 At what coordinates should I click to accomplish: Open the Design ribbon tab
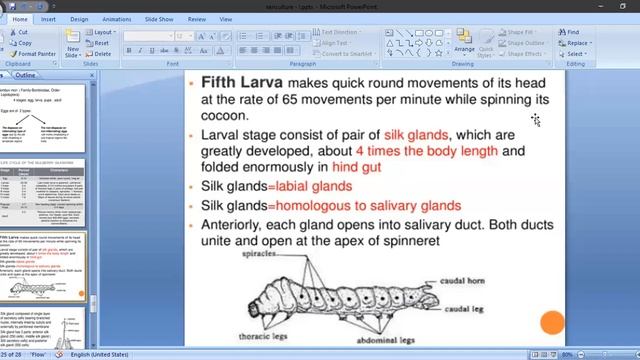click(79, 19)
